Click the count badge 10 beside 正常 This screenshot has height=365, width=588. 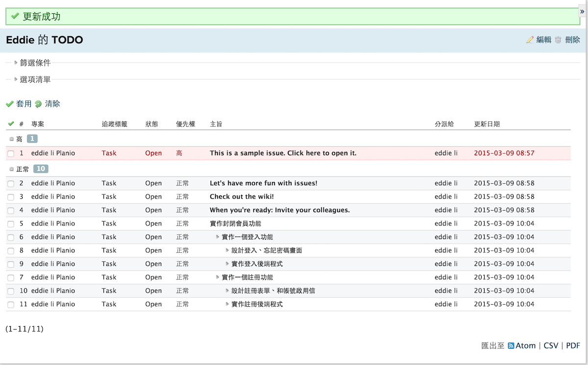41,169
